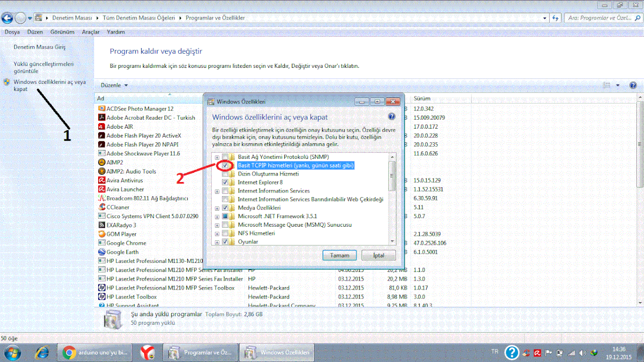Open Yüklü güncelleştirmeleri görüntüle link

pyautogui.click(x=44, y=67)
